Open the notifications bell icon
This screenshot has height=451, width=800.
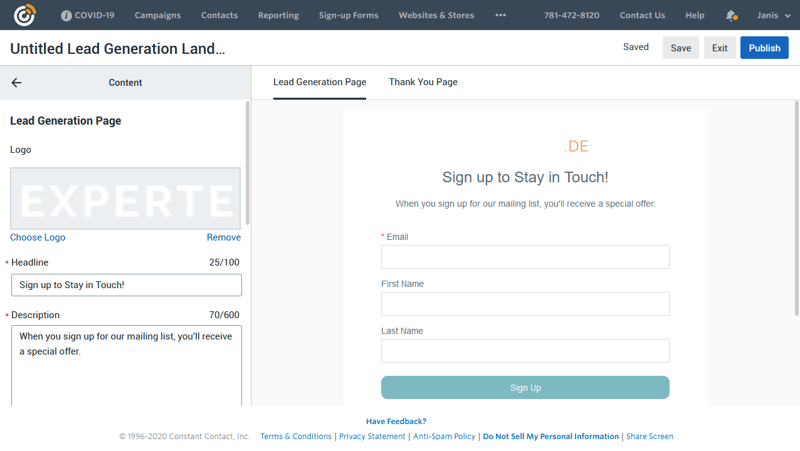tap(731, 15)
